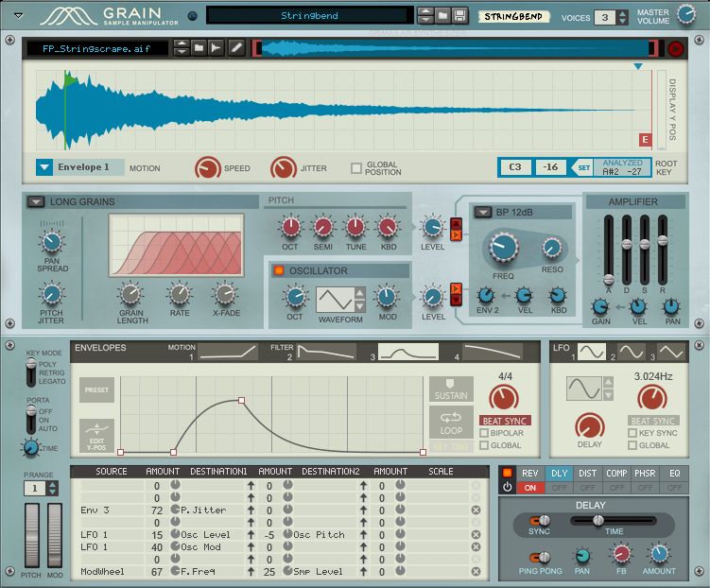
Task: Open the Envelope 1 motion dropdown
Action: 44,167
